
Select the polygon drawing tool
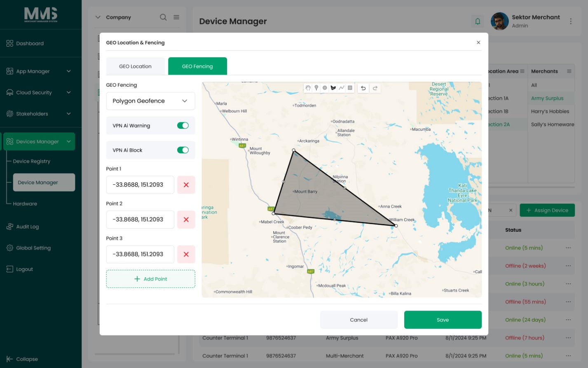coord(333,88)
